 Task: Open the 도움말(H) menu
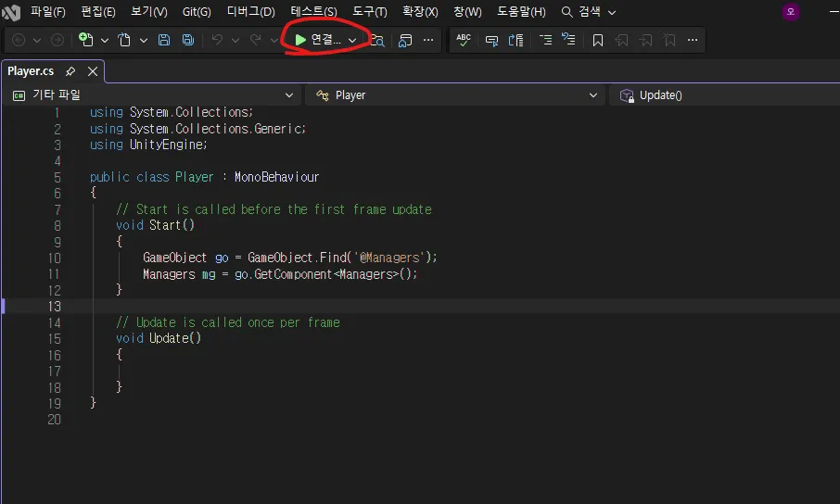coord(521,12)
